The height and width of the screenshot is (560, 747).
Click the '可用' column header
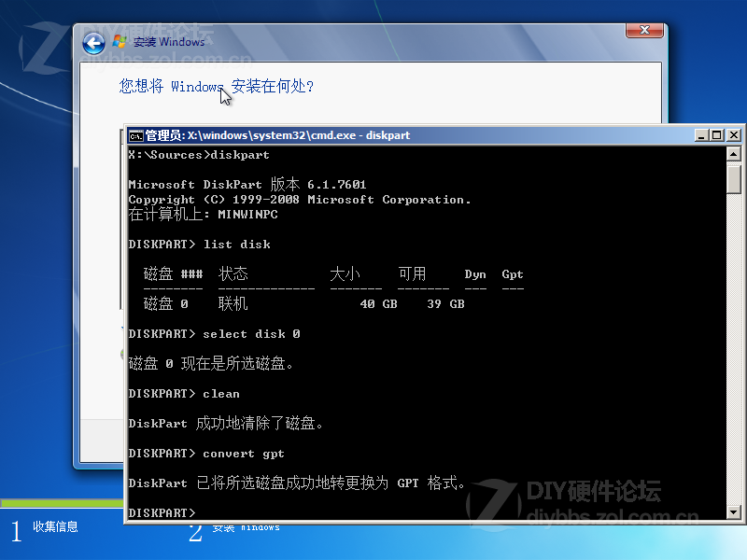pos(412,273)
